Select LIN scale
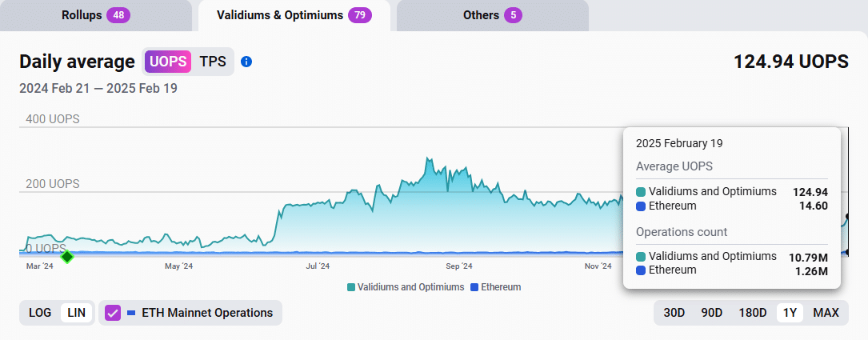This screenshot has height=340, width=868. tap(76, 313)
